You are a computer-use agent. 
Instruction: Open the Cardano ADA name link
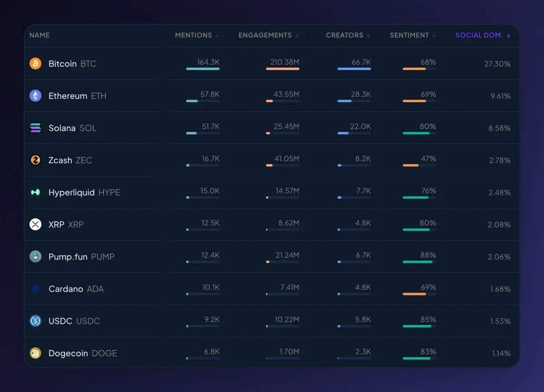[76, 289]
